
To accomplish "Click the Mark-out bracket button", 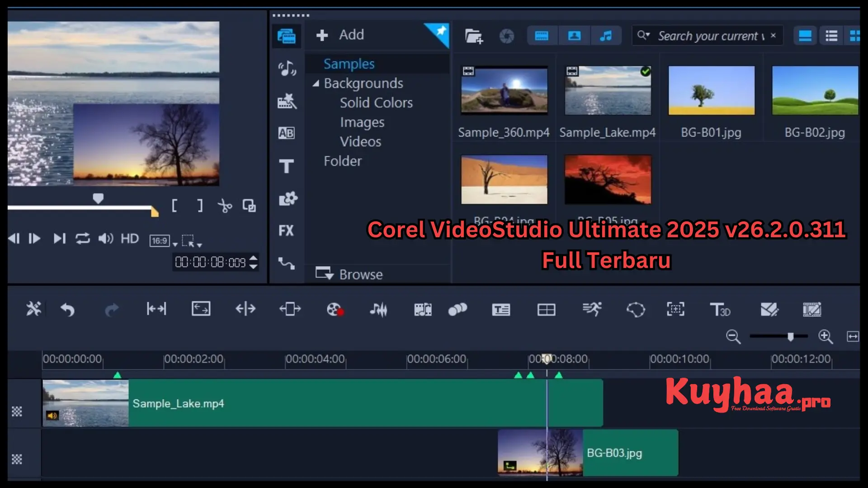I will click(200, 206).
